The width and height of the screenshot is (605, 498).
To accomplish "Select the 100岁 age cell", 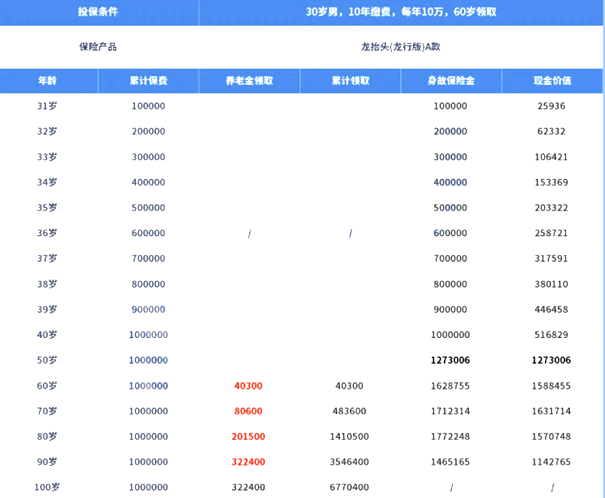I will tap(47, 487).
